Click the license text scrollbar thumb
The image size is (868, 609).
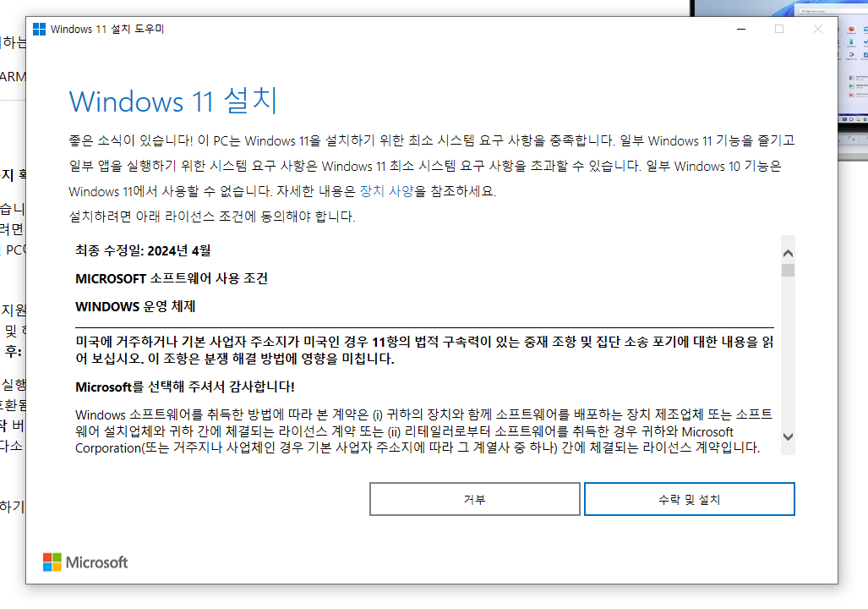(789, 271)
